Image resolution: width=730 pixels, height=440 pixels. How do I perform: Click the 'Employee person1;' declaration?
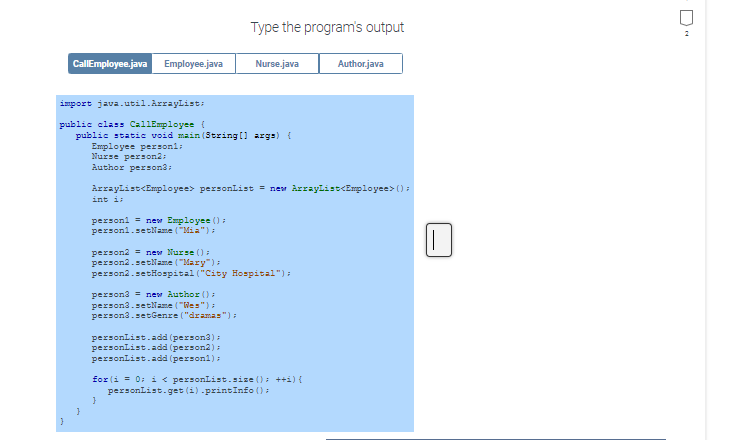click(x=137, y=146)
